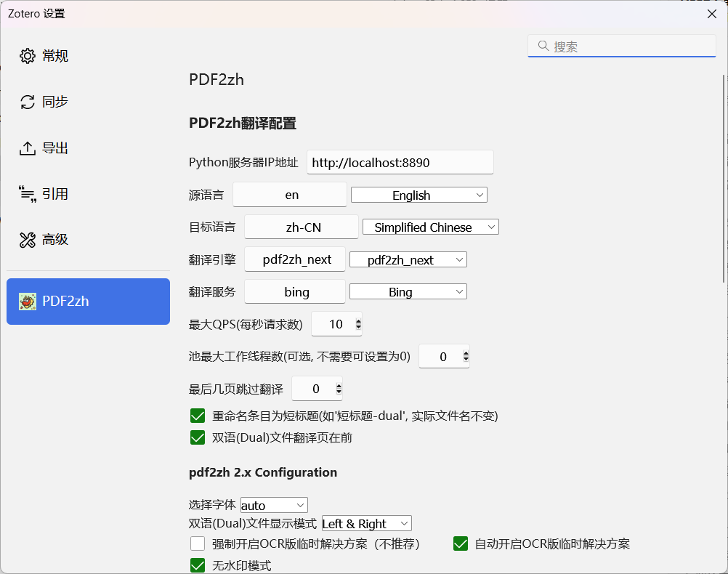Switch to the 引用 pane label

pos(55,194)
